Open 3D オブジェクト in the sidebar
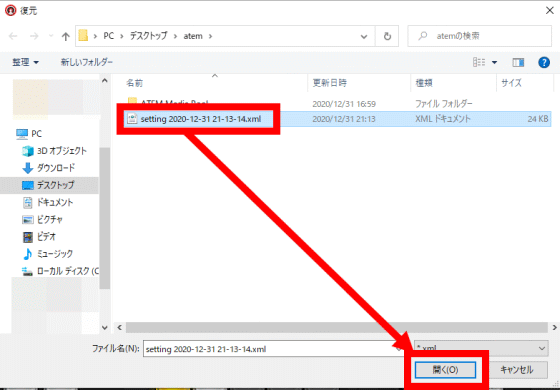Image resolution: width=560 pixels, height=390 pixels. click(62, 151)
